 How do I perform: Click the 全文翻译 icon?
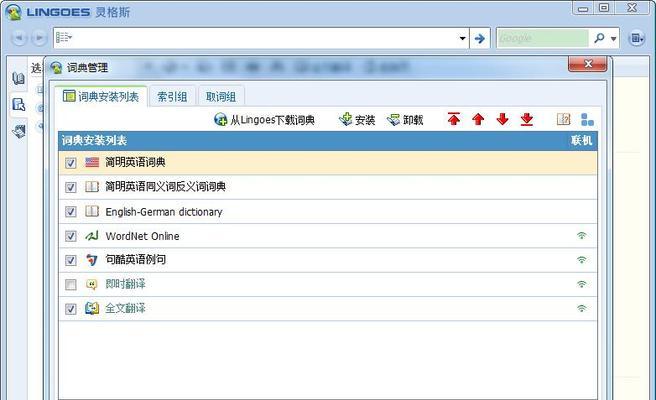click(92, 308)
